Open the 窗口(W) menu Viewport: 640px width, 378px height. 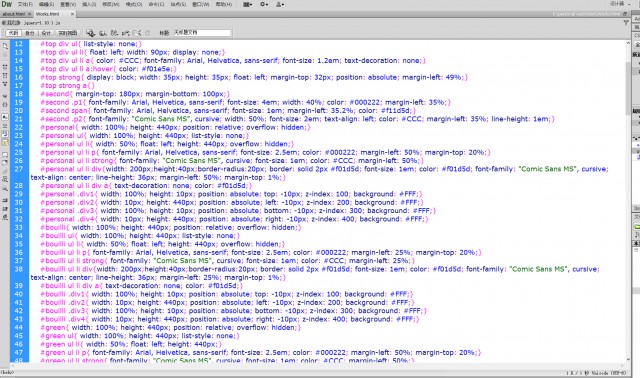200,4
